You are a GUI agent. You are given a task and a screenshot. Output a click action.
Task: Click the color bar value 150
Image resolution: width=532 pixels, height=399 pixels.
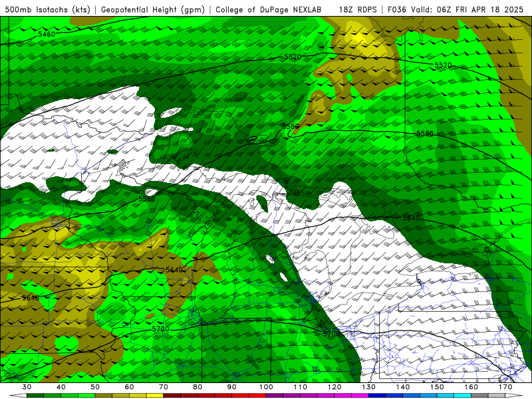tap(437, 387)
